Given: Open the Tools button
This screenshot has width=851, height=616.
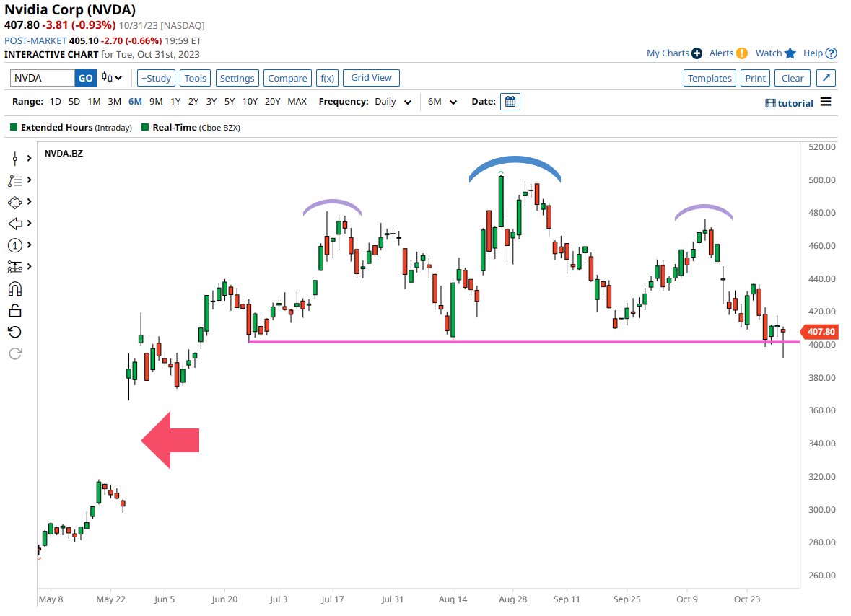Looking at the screenshot, I should pyautogui.click(x=196, y=78).
